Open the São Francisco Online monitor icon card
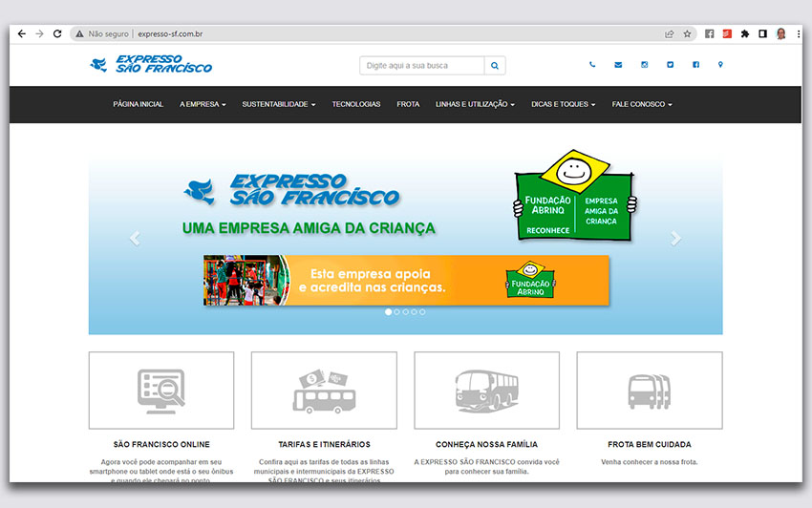 161,391
